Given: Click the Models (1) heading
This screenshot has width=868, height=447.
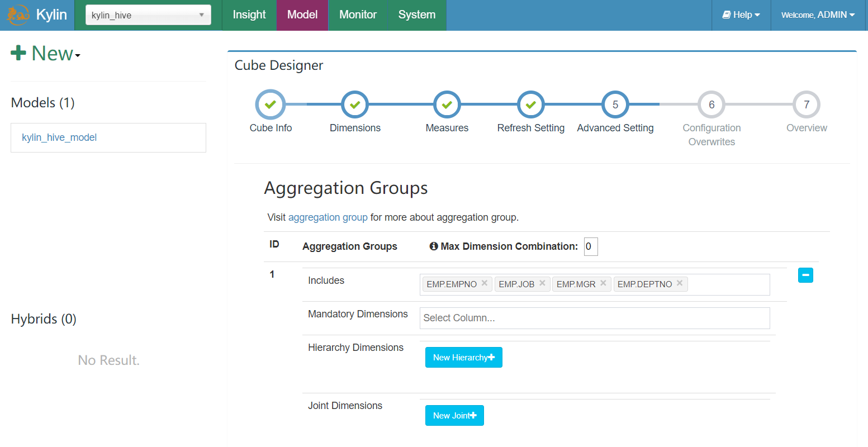Looking at the screenshot, I should click(42, 103).
